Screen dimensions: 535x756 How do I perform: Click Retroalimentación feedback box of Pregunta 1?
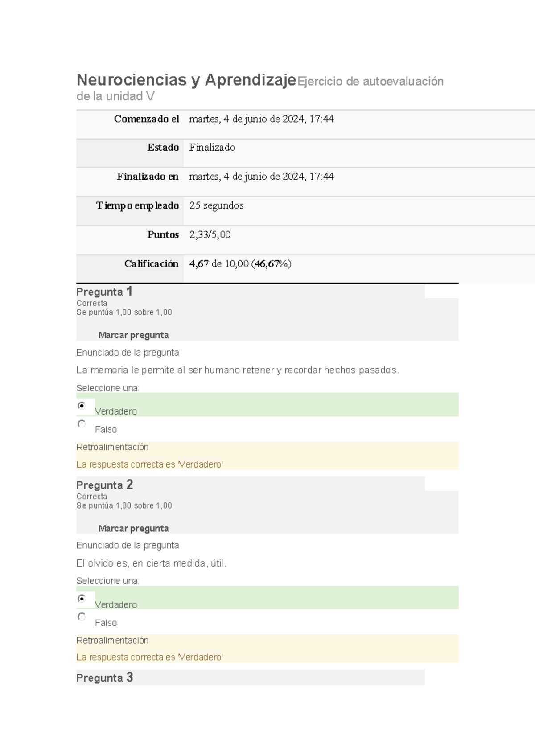point(267,456)
